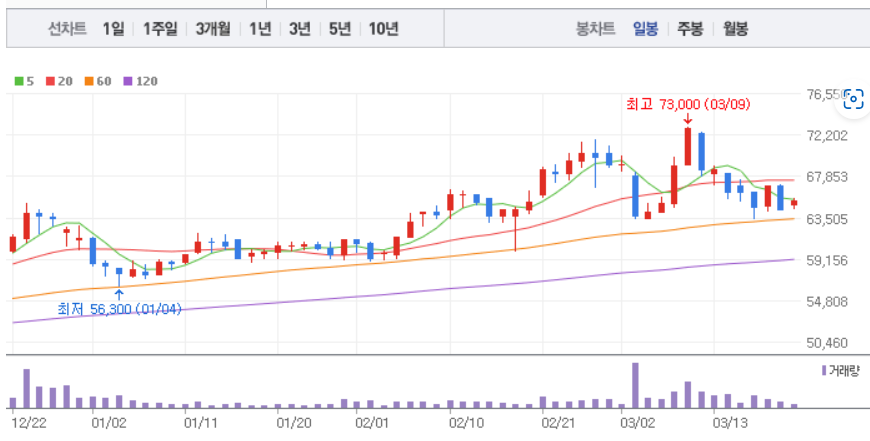This screenshot has width=870, height=441.
Task: Click the 02/10 date axis label
Action: click(x=466, y=424)
